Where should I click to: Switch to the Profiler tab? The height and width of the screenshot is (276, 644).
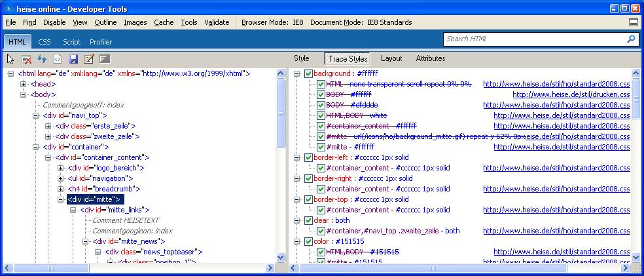(x=101, y=42)
